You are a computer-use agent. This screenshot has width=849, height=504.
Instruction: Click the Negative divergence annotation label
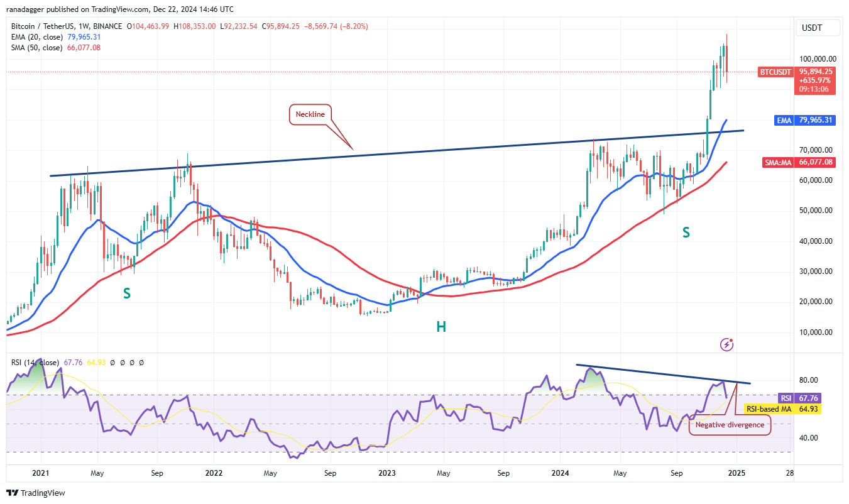729,425
